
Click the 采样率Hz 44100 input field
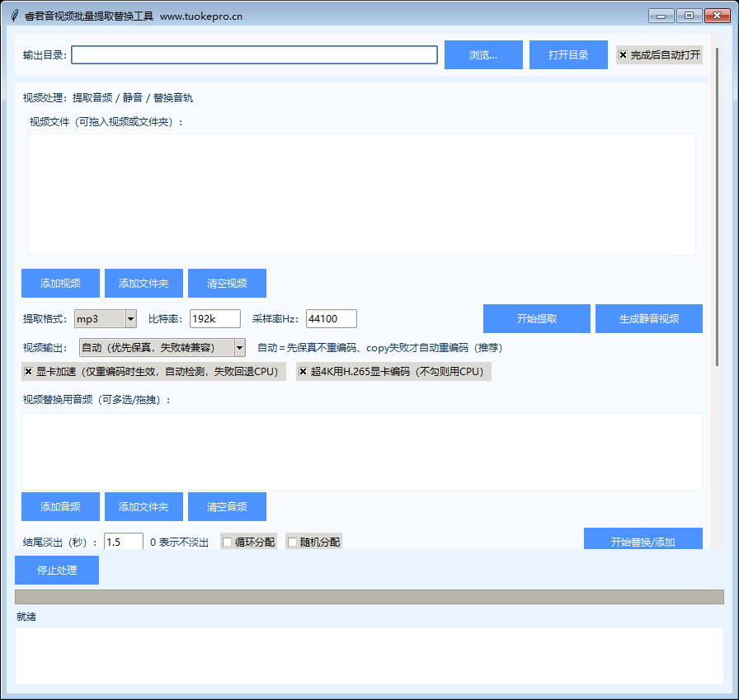click(332, 319)
